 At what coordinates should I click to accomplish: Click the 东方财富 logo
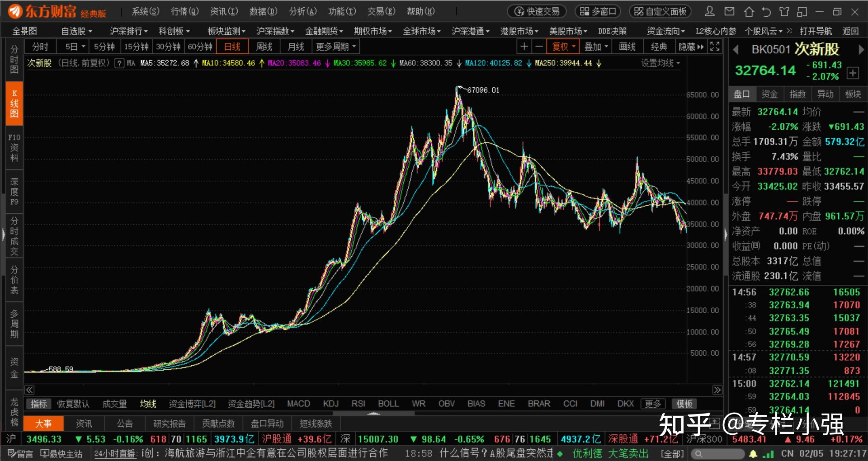pos(57,11)
